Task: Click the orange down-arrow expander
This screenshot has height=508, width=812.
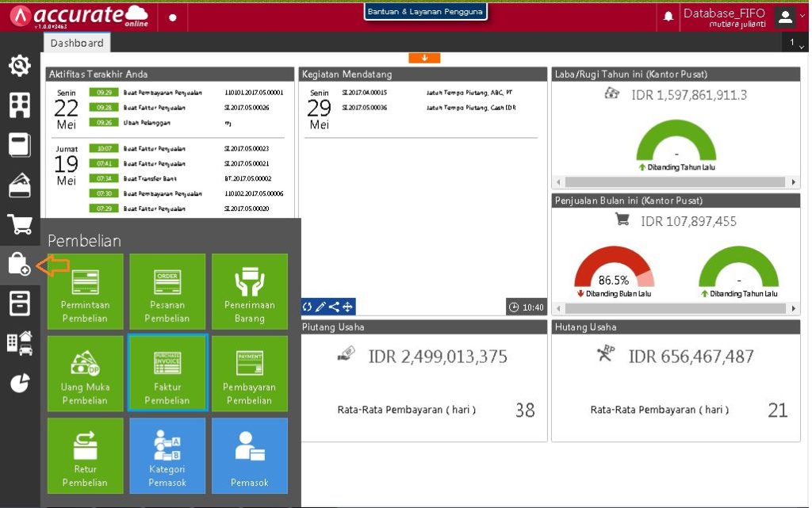Action: (424, 58)
